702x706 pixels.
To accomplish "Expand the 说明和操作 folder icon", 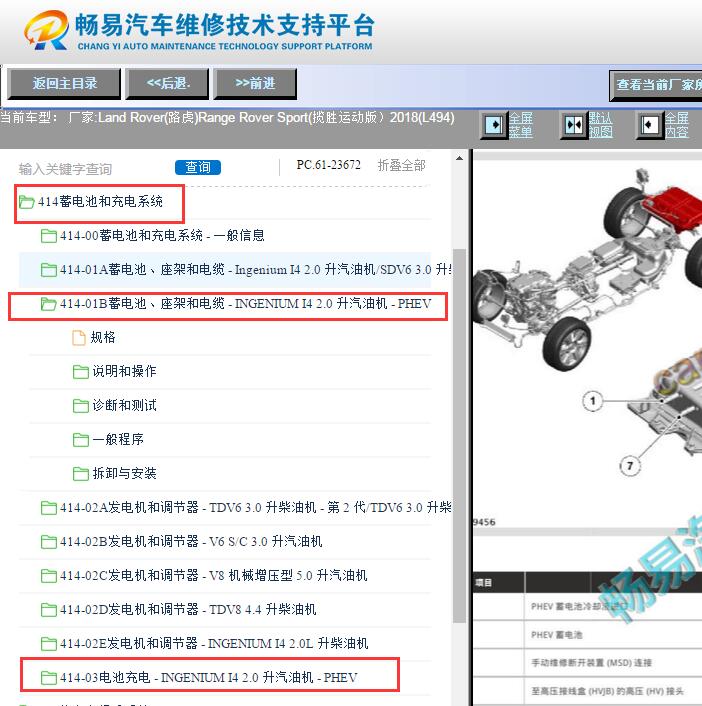I will coord(81,371).
